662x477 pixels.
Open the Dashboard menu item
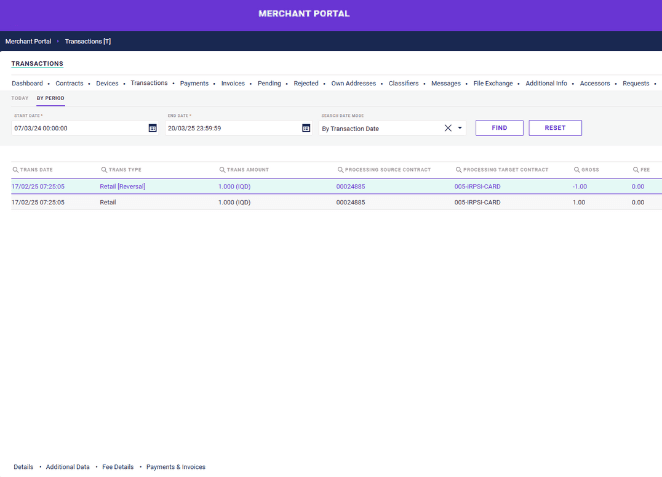(x=27, y=83)
